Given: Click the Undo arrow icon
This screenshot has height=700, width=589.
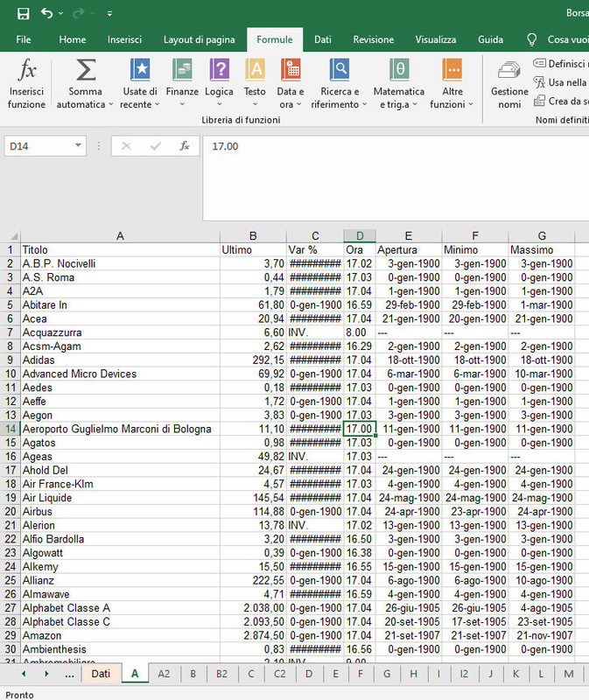Looking at the screenshot, I should click(x=47, y=13).
